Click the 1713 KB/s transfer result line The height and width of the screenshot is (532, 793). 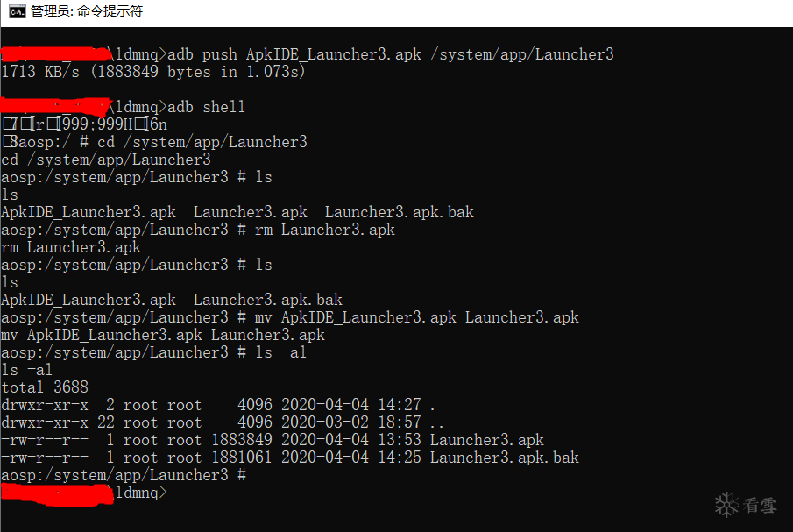pos(153,72)
